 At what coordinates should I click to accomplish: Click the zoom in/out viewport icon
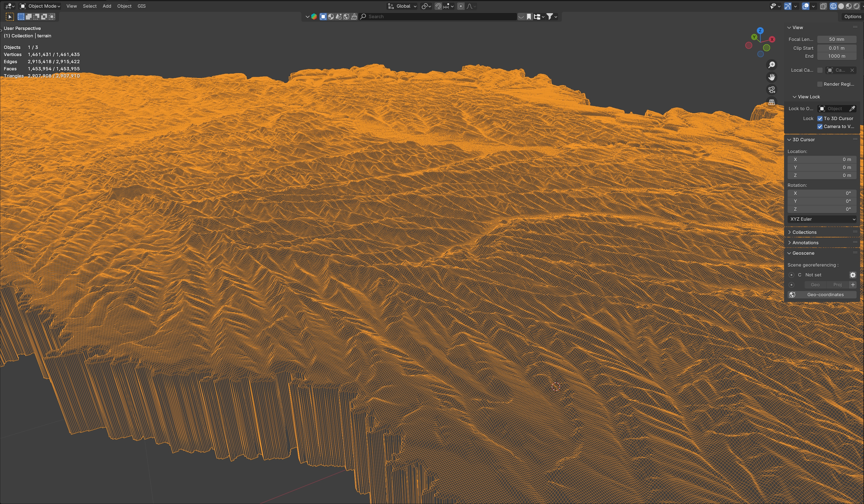[771, 65]
